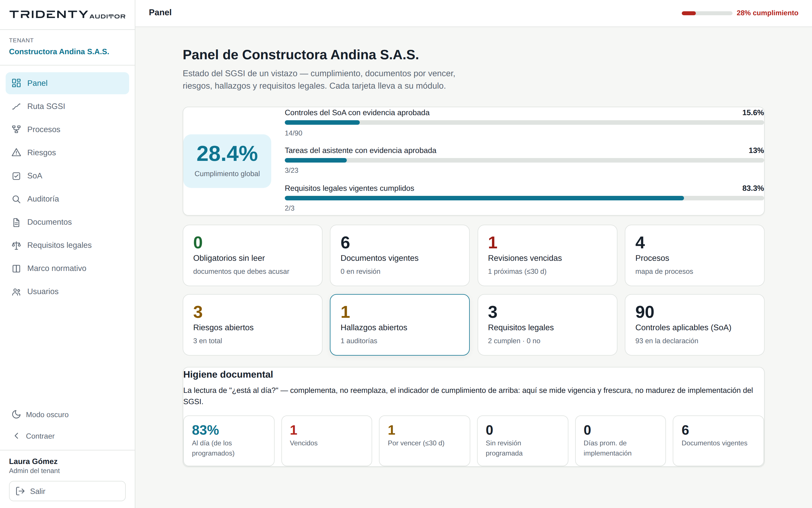Click user name Laura Gómez
The height and width of the screenshot is (508, 812).
(x=33, y=461)
